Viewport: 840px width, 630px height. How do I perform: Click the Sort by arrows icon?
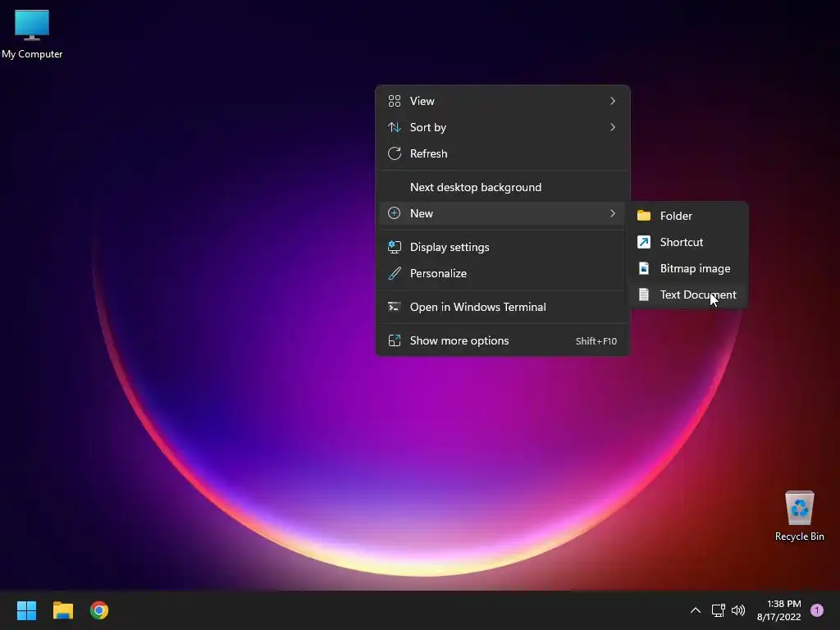(x=395, y=127)
